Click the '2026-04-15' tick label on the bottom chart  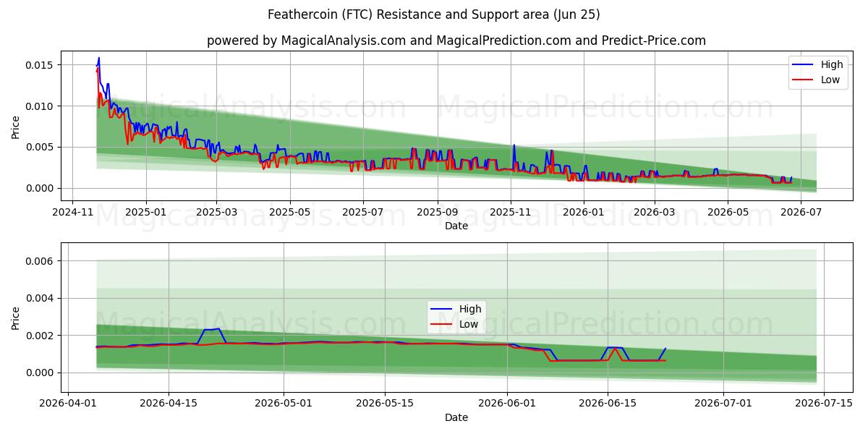[x=169, y=404]
